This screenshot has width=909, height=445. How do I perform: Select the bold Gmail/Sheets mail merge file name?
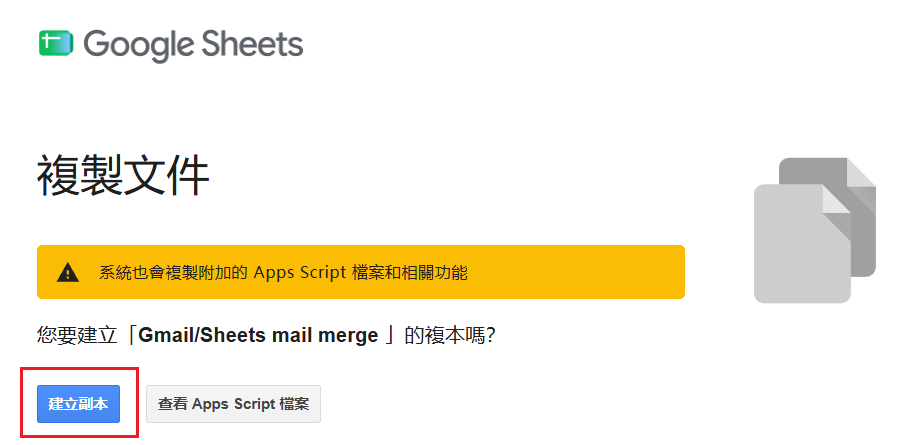pos(259,335)
